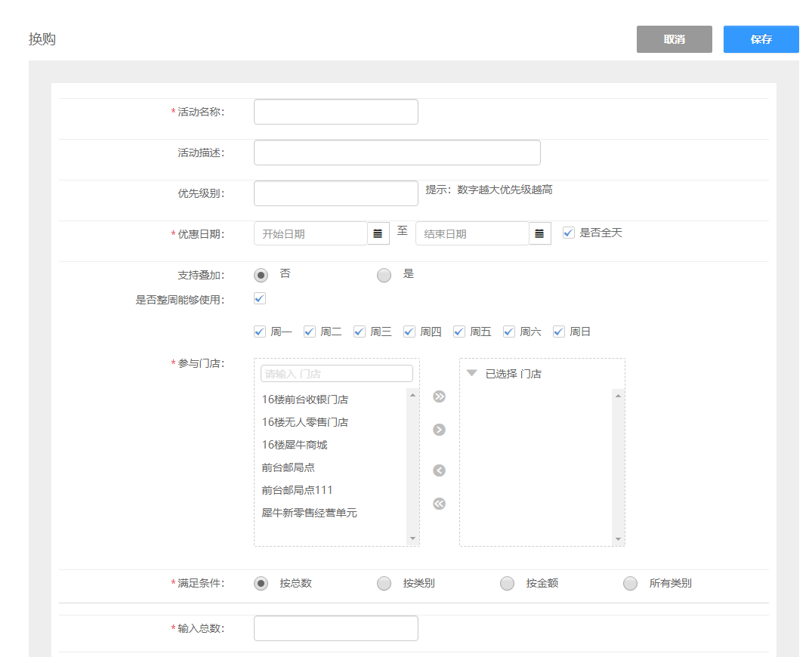
Task: Open the start date calendar picker
Action: 378,233
